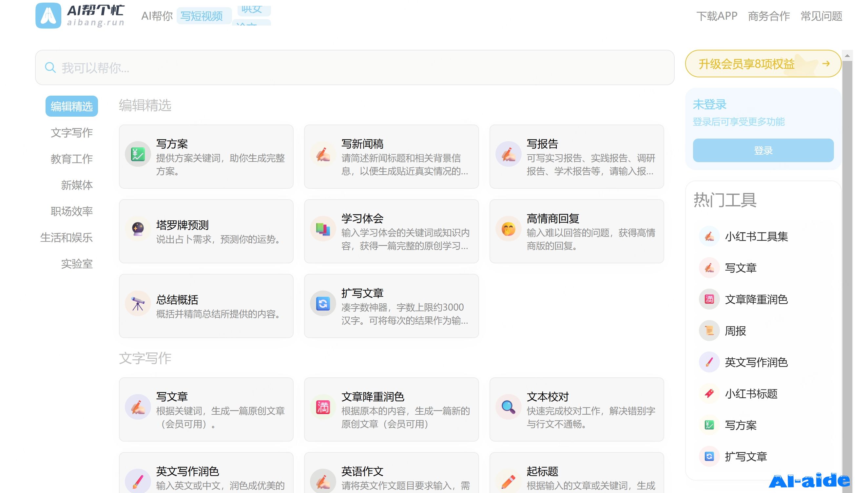Screen dimensions: 868x493
Task: Click the 写短视频 rotating tag
Action: 204,16
